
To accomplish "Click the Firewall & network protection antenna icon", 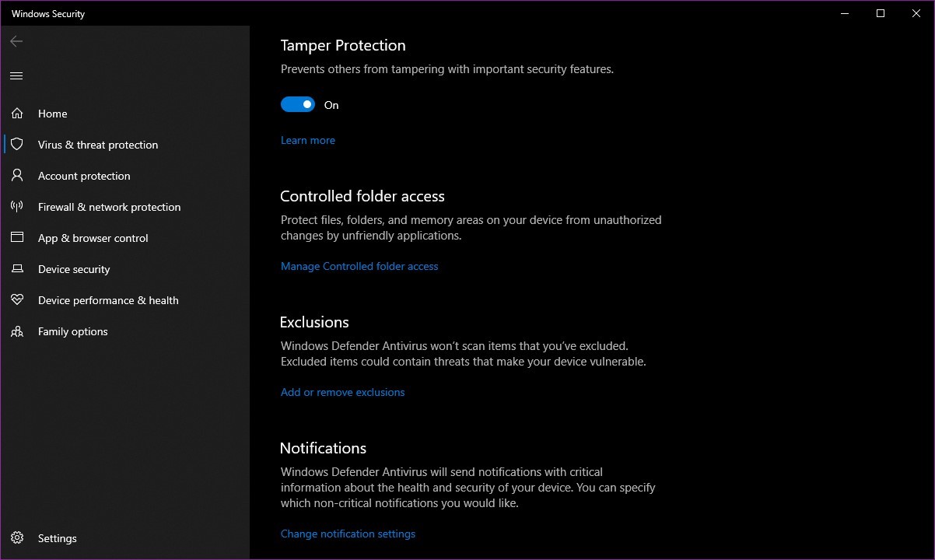I will 17,207.
